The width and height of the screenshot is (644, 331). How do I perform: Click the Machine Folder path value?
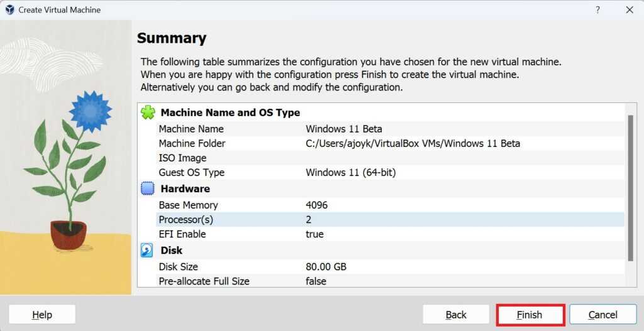pyautogui.click(x=413, y=143)
